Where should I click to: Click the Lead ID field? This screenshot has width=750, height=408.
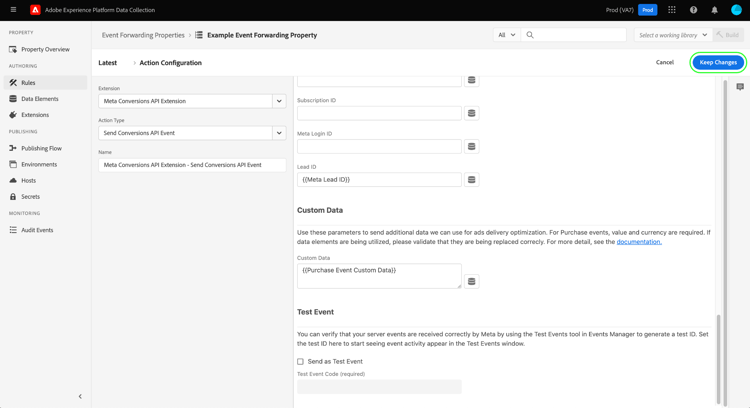click(x=379, y=180)
